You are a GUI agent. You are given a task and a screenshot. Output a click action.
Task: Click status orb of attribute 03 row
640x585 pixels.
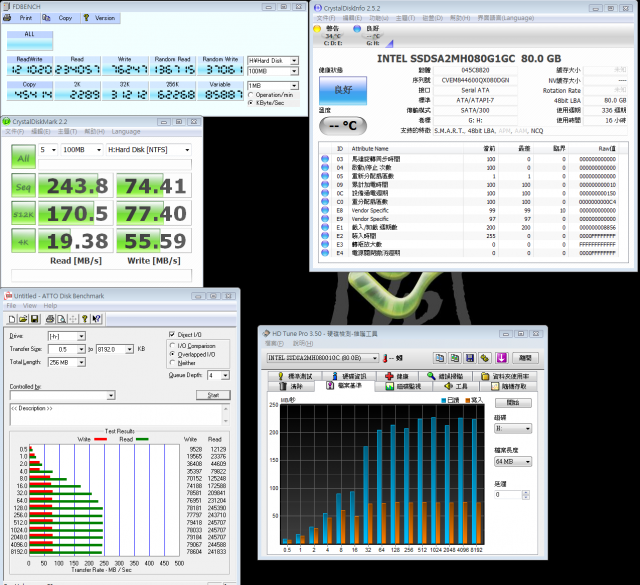[x=325, y=159]
